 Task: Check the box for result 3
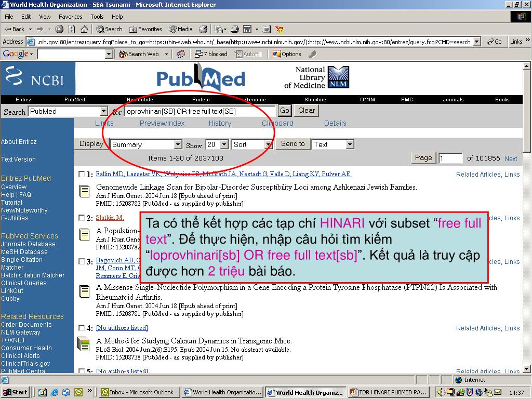tap(82, 261)
